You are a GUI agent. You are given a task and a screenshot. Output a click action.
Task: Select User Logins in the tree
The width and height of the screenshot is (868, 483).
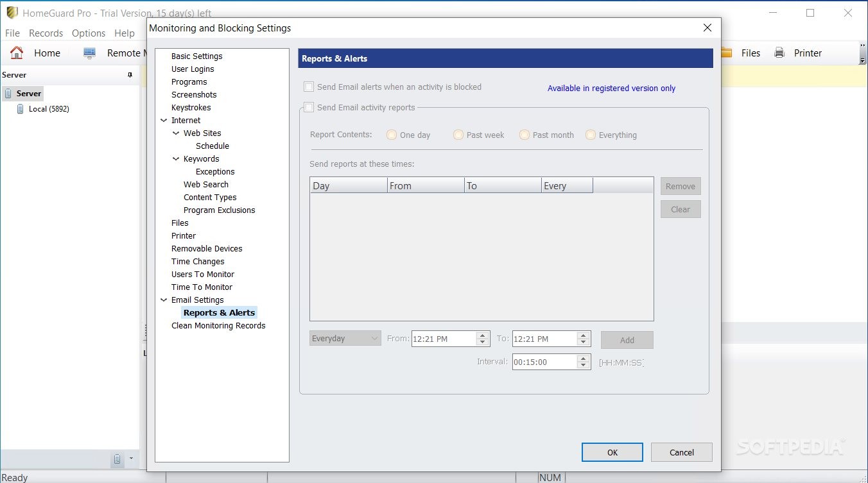tap(193, 69)
